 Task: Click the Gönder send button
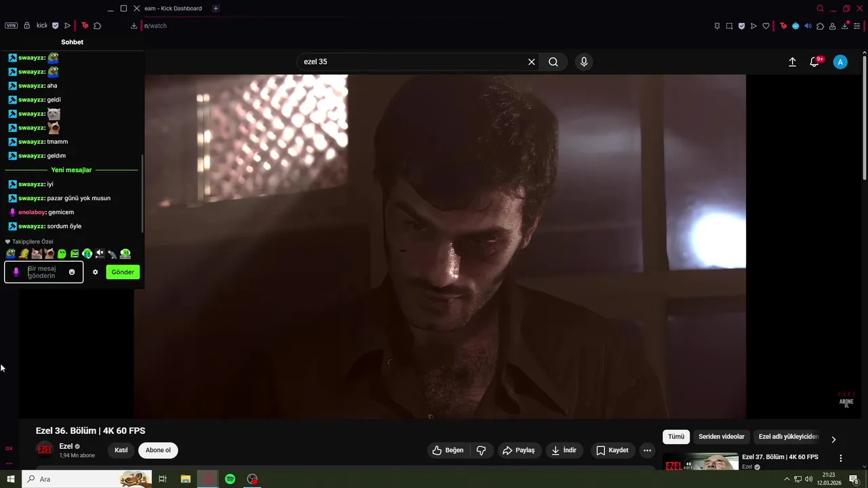(x=123, y=272)
